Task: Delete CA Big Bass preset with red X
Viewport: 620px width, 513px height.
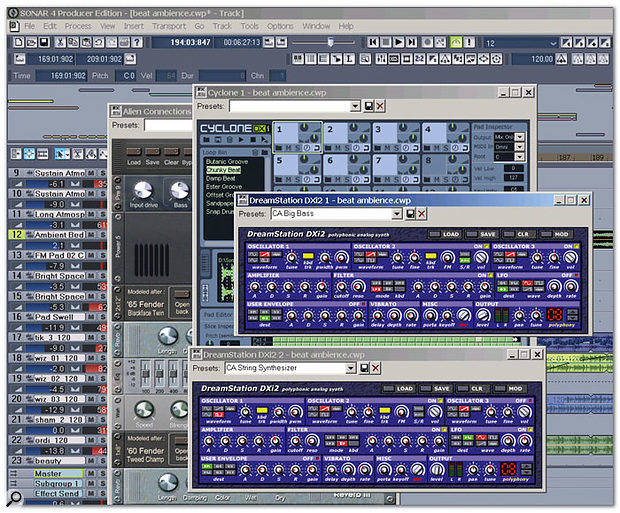Action: [422, 214]
